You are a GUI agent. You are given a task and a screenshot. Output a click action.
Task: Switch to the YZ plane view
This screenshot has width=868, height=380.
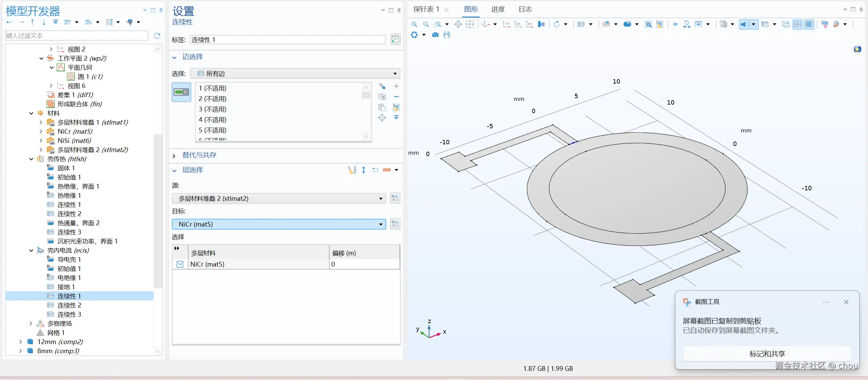pyautogui.click(x=518, y=24)
